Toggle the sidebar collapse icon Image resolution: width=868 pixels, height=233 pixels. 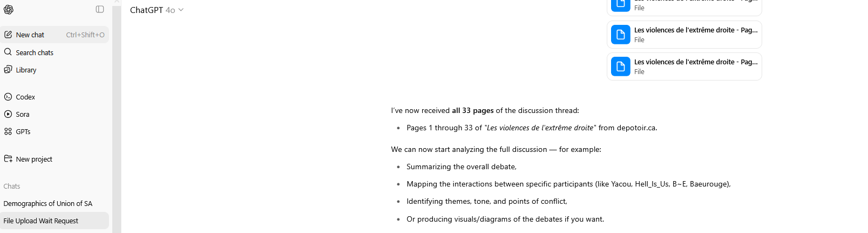100,9
